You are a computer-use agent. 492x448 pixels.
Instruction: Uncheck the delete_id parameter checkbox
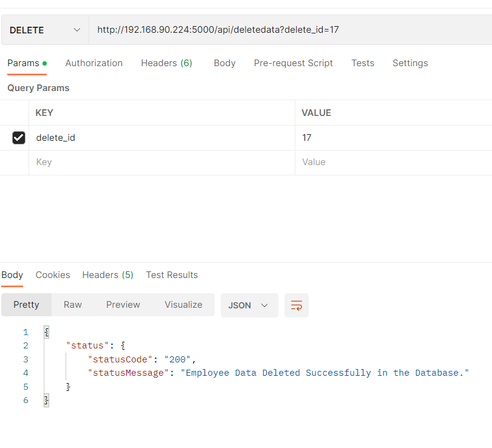pos(19,138)
